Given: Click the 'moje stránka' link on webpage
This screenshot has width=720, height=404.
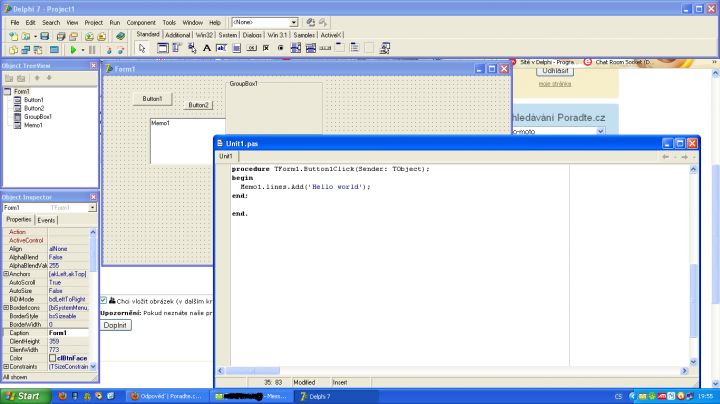Looking at the screenshot, I should [x=555, y=84].
